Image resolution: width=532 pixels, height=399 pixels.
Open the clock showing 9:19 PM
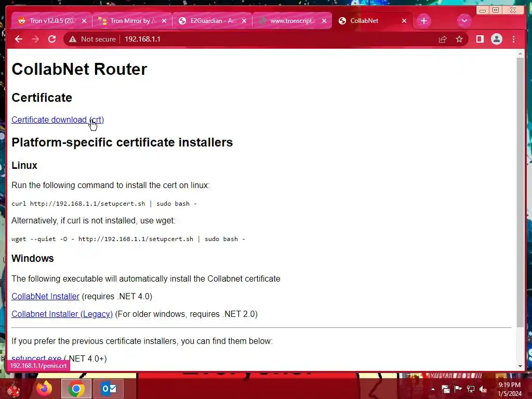(509, 389)
